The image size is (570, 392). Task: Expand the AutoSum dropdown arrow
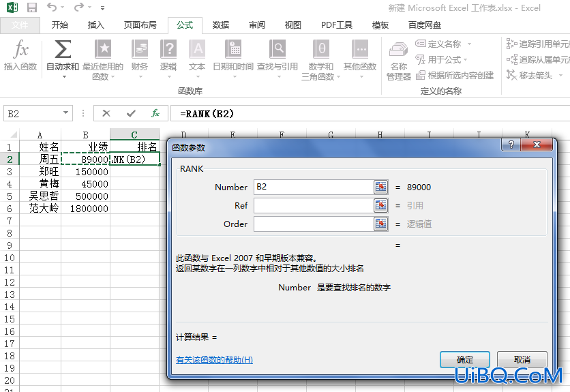coord(64,77)
